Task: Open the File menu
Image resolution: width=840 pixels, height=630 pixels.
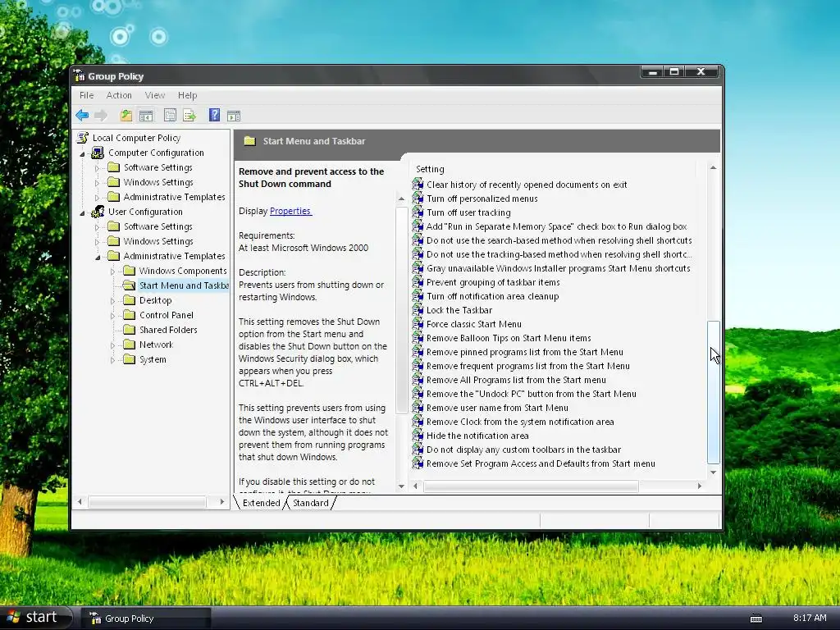Action: (x=86, y=95)
